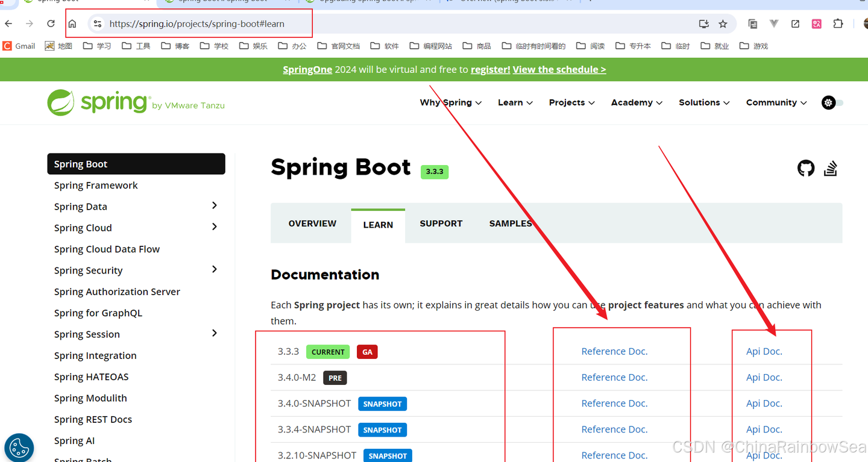The image size is (868, 462).
Task: Expand the Spring Data sidebar chevron
Action: tap(215, 205)
